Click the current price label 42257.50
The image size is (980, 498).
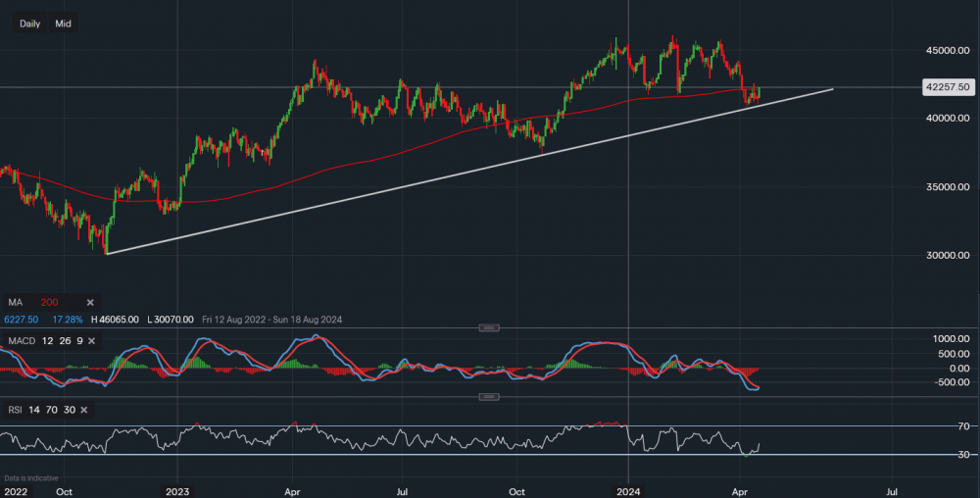[947, 87]
